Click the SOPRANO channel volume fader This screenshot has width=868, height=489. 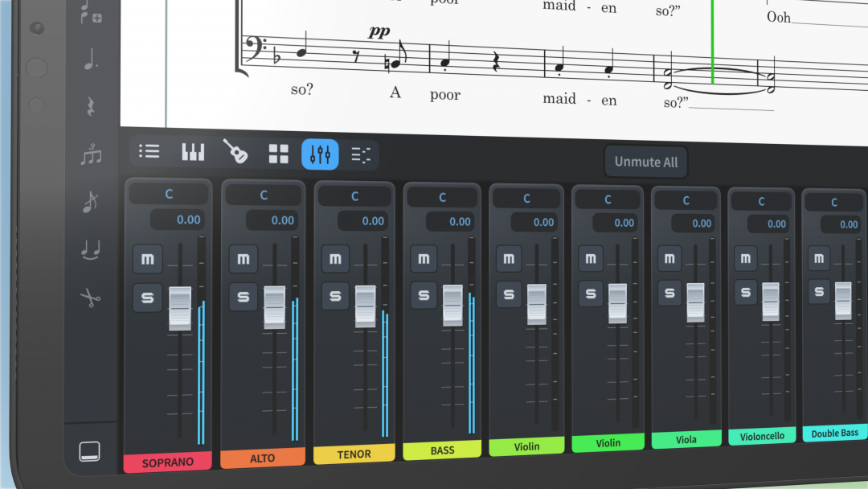coord(180,309)
